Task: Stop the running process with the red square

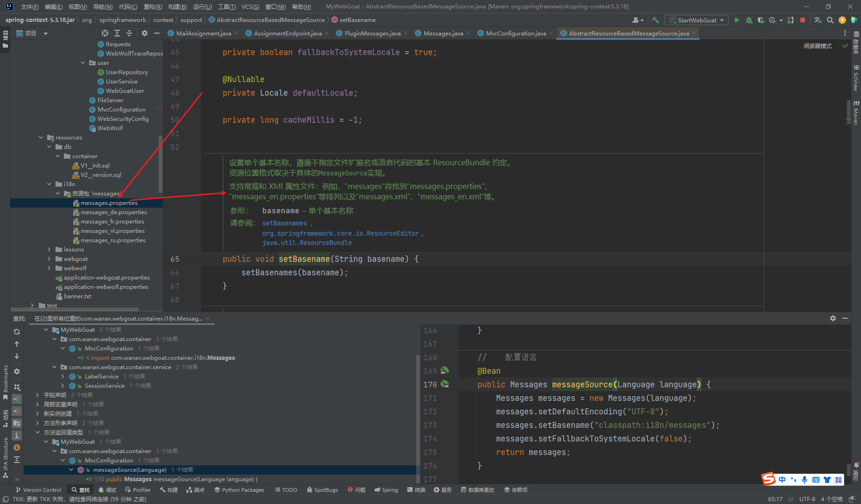Action: point(803,20)
